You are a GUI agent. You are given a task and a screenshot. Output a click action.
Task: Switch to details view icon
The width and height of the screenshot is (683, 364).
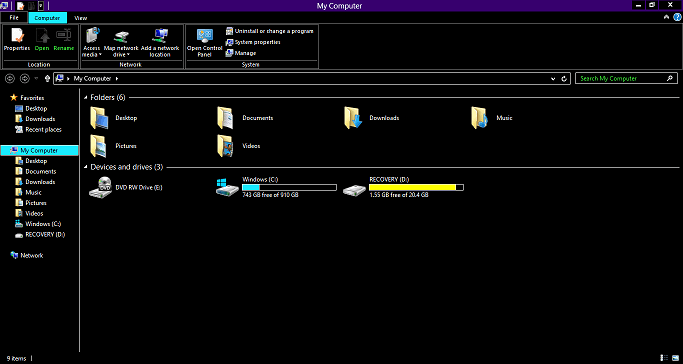[664, 358]
